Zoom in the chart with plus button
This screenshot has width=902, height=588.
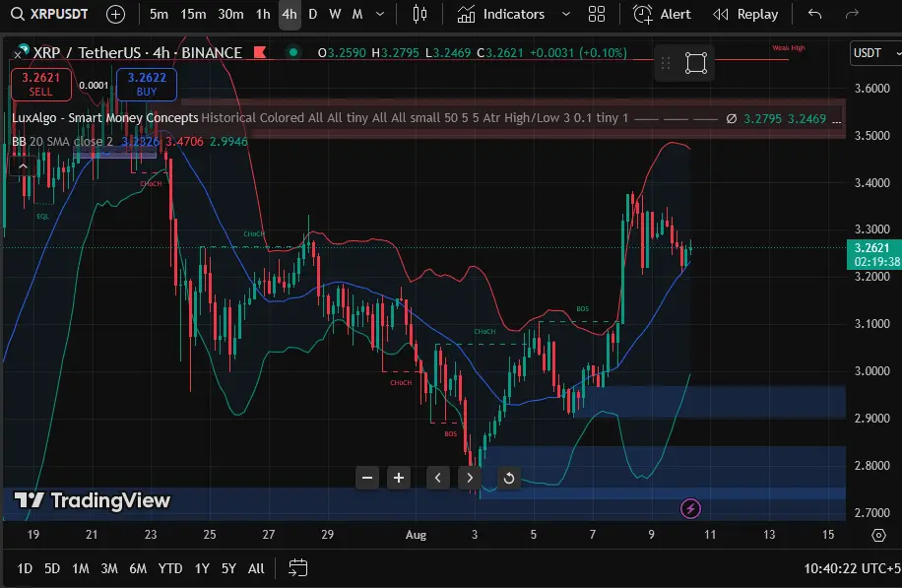[x=399, y=478]
